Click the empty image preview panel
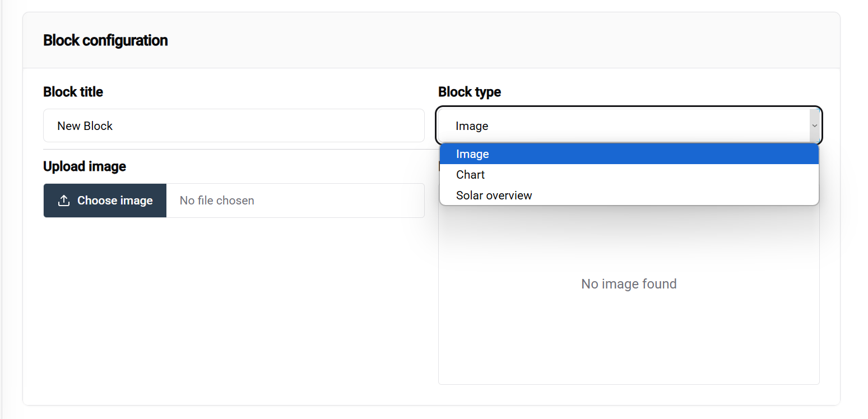868x419 pixels. [629, 336]
